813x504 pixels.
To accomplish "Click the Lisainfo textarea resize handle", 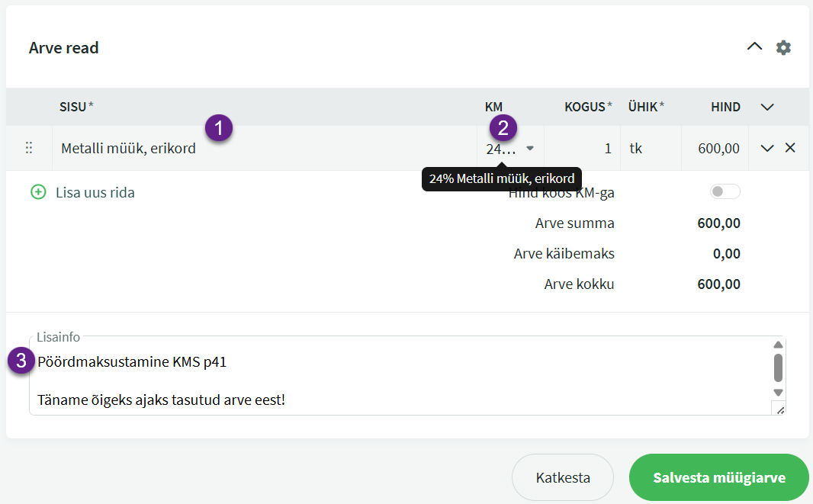I will point(779,409).
